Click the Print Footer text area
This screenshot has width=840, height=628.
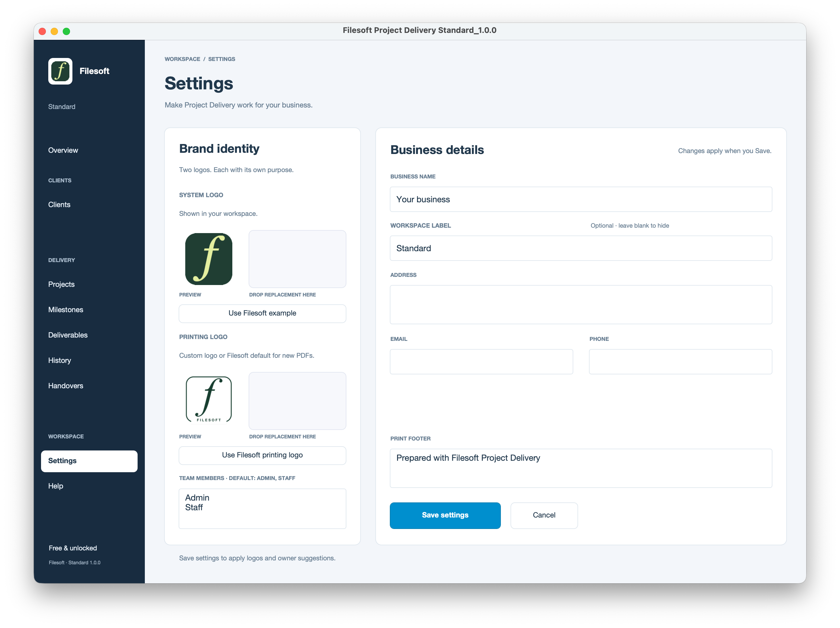tap(581, 469)
